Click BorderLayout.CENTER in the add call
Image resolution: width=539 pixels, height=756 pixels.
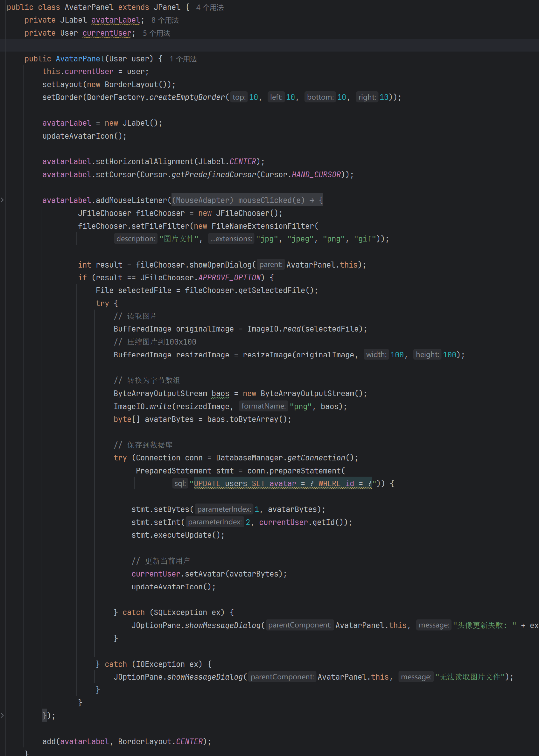coord(188,741)
